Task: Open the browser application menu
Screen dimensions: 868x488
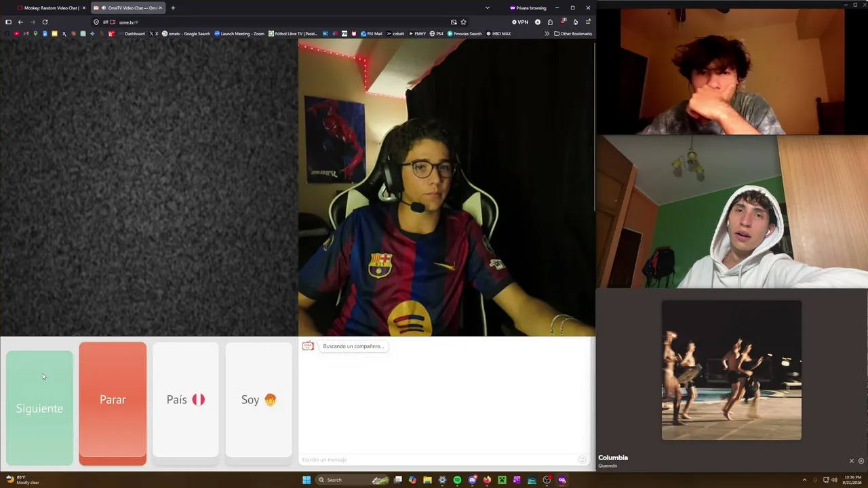Action: pos(588,22)
